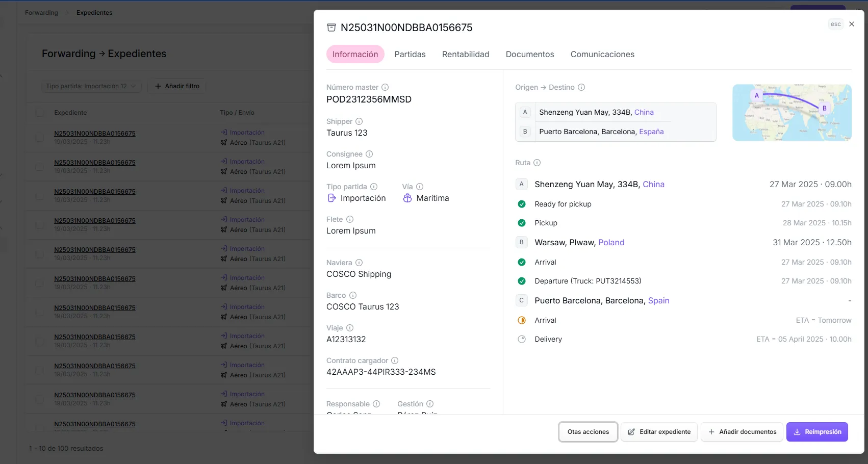Image resolution: width=868 pixels, height=464 pixels.
Task: Click the esc key badge
Action: click(x=835, y=24)
